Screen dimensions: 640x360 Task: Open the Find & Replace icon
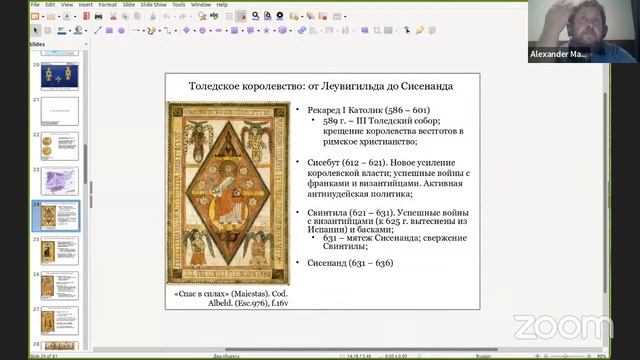click(202, 16)
